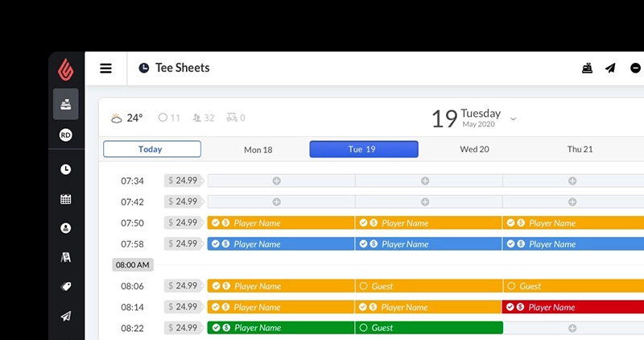This screenshot has width=644, height=340.
Task: Expand the 07:34 price tag $24.99
Action: point(184,180)
